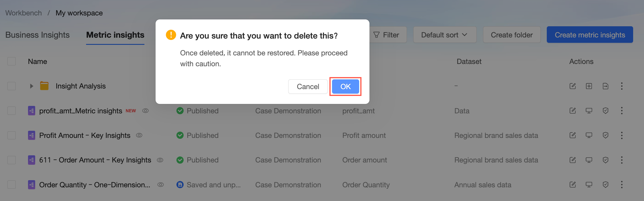Click the eye icon beside Profit Amount - Key Insights
Image resolution: width=644 pixels, height=201 pixels.
click(139, 135)
